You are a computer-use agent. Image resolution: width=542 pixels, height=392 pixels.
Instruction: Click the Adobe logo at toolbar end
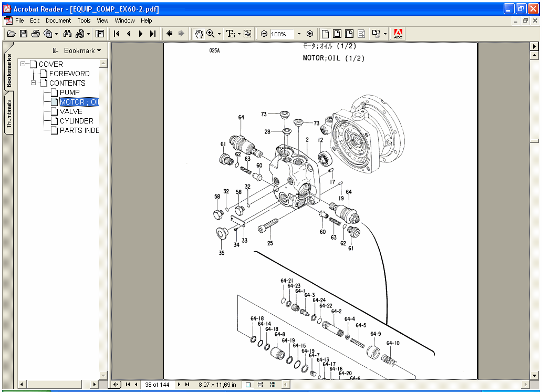(x=398, y=34)
